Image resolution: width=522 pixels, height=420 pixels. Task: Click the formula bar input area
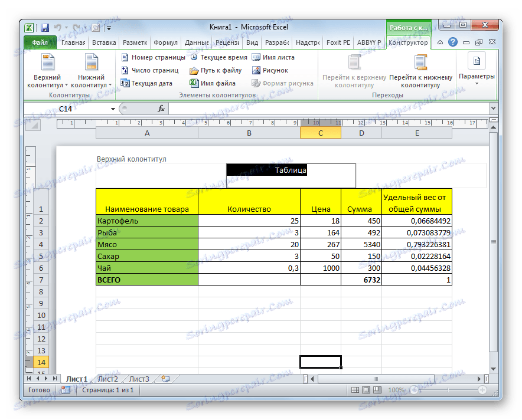point(329,109)
